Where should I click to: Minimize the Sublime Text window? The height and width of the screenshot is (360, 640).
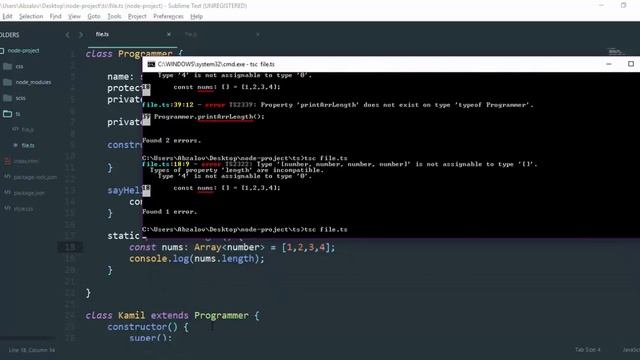601,5
